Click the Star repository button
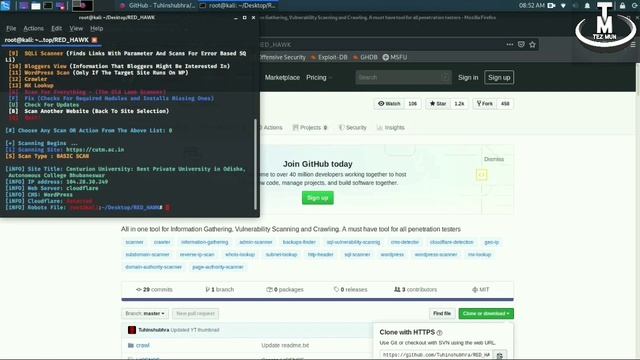The height and width of the screenshot is (360, 640). (438, 104)
